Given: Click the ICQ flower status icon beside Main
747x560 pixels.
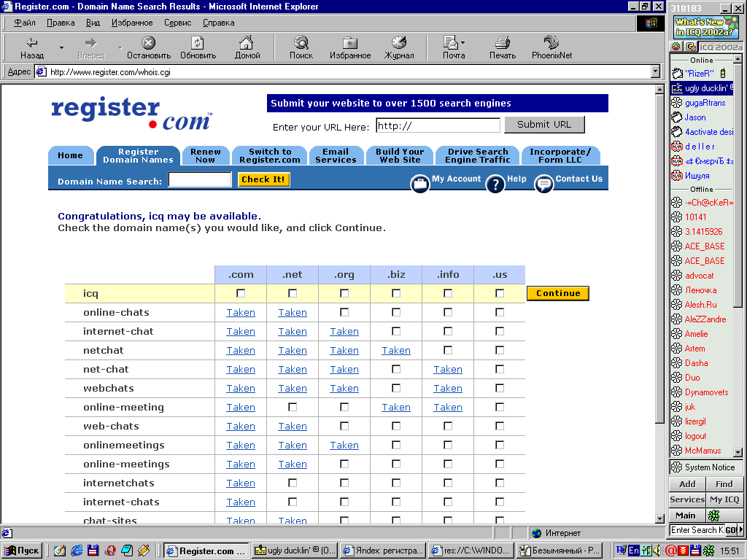Looking at the screenshot, I should 713,516.
